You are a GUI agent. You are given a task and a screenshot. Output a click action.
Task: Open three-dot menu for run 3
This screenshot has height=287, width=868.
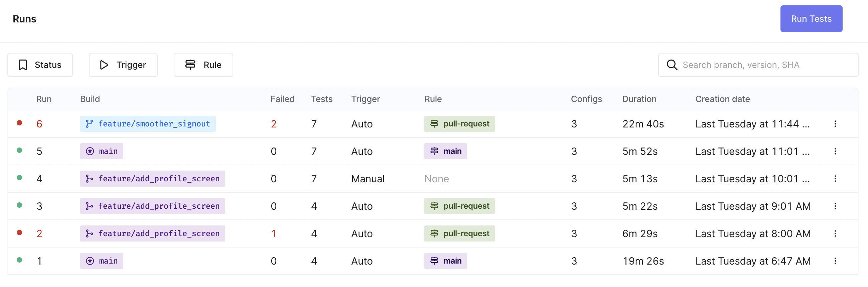click(835, 206)
